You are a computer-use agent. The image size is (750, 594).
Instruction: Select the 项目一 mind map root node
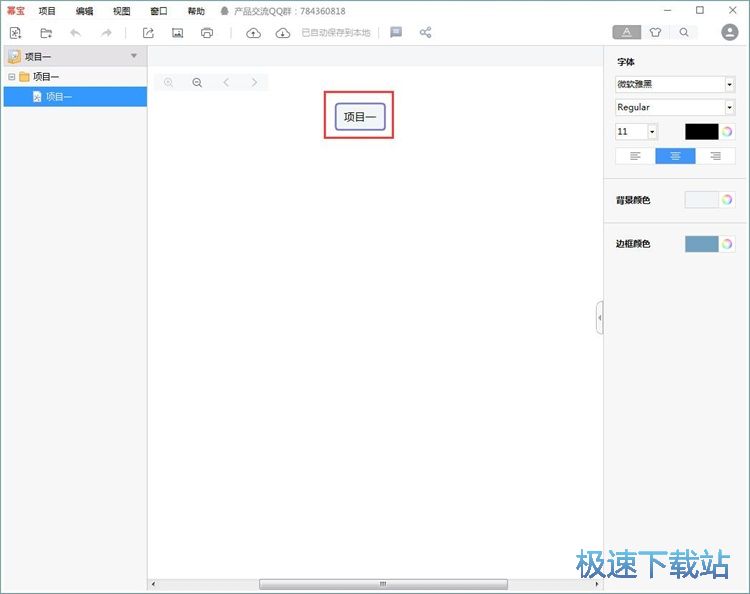[x=360, y=116]
